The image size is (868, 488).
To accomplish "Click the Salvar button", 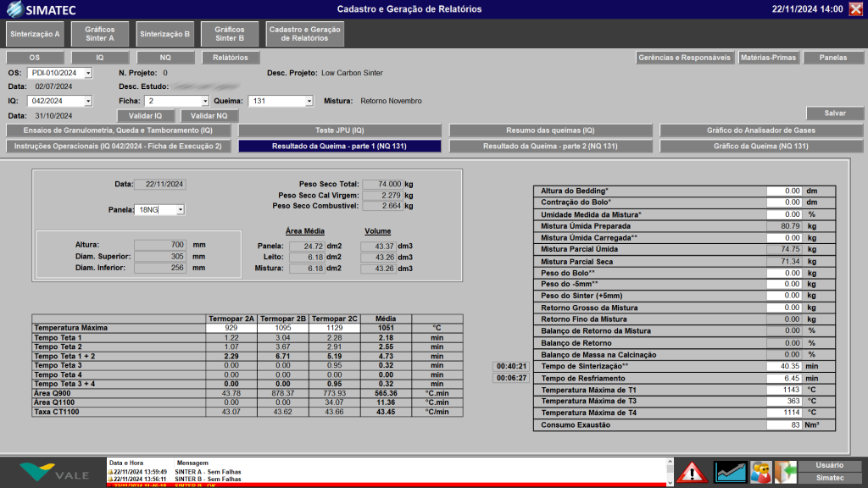I will pos(834,113).
